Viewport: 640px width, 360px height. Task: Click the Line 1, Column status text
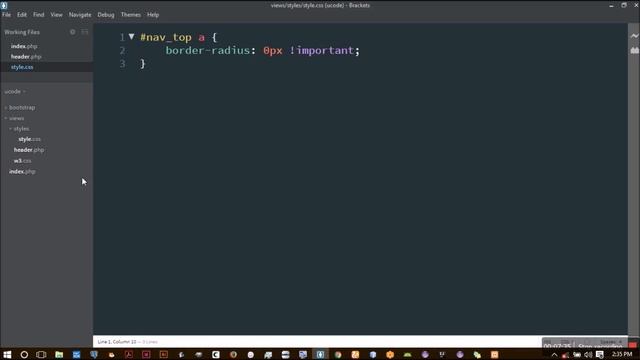point(117,342)
